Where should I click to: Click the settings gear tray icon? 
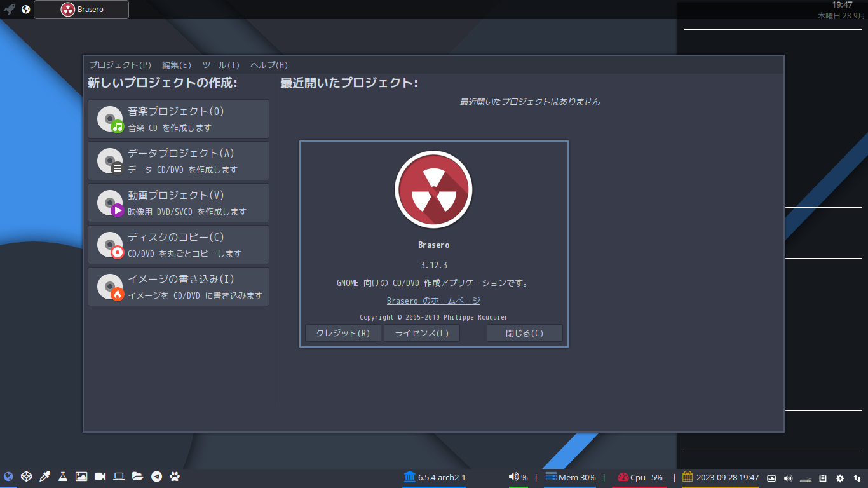coord(840,478)
